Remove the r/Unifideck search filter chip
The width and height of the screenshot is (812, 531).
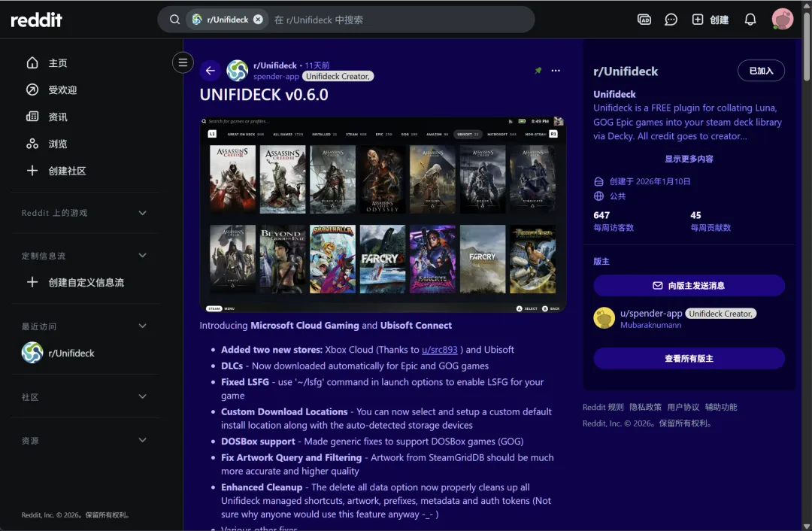pos(258,20)
